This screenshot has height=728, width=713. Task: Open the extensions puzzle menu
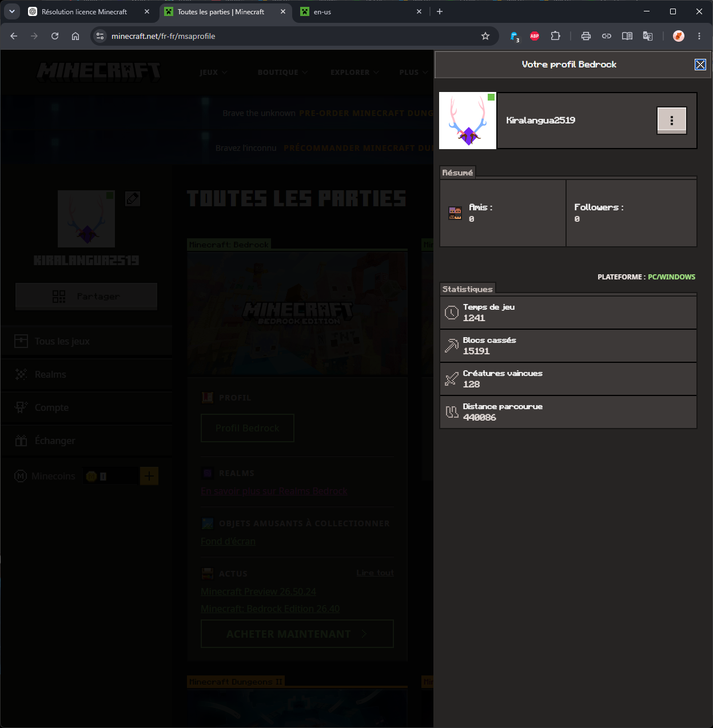[x=555, y=36]
